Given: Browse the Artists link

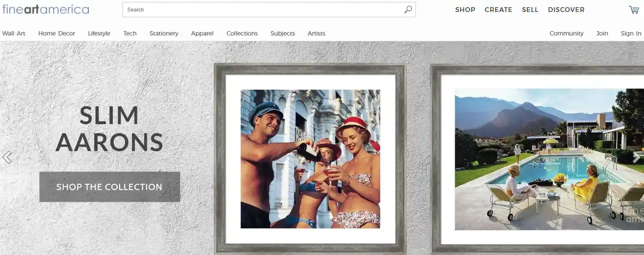Looking at the screenshot, I should tap(316, 34).
